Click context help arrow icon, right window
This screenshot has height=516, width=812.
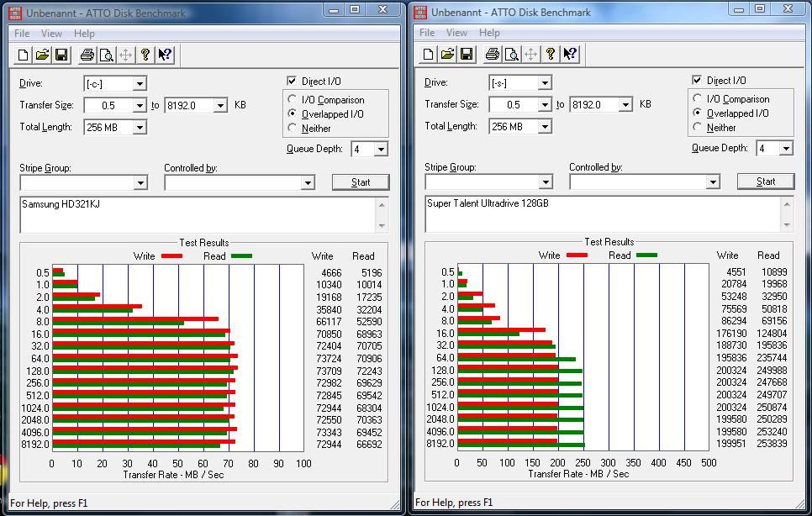[570, 54]
